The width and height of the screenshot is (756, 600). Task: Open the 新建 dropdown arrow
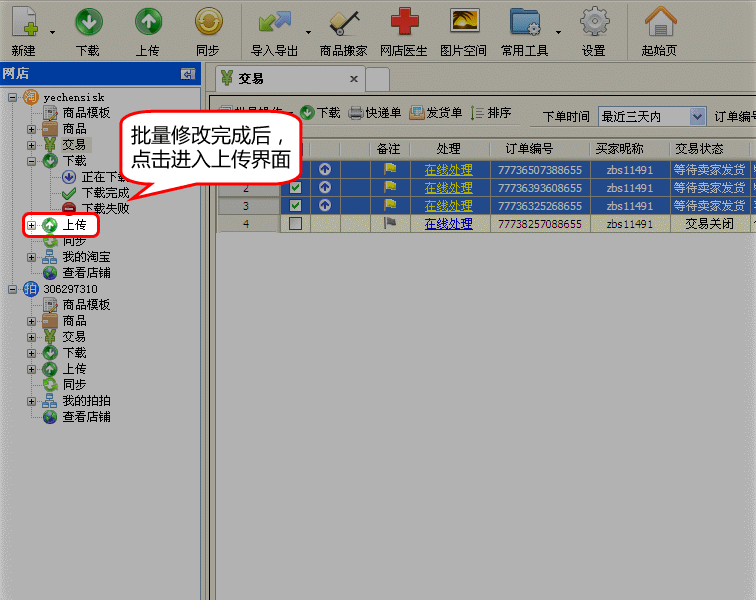[x=53, y=32]
